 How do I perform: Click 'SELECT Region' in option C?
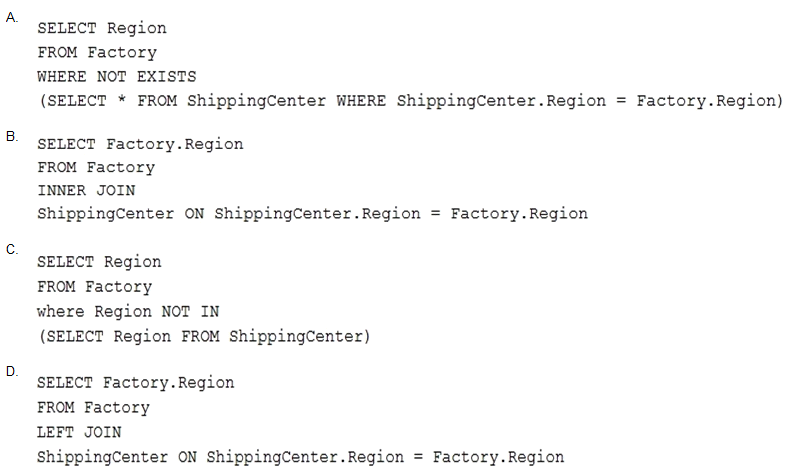click(99, 262)
